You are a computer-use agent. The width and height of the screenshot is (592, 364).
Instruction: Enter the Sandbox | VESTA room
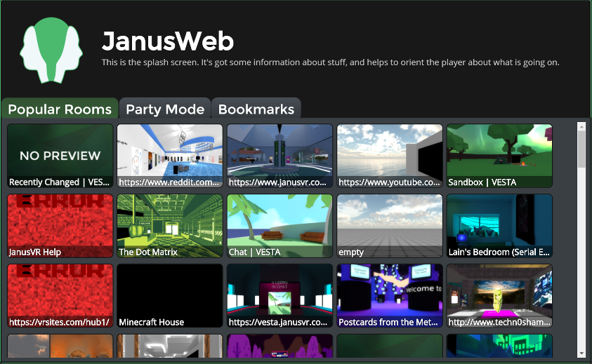point(499,156)
